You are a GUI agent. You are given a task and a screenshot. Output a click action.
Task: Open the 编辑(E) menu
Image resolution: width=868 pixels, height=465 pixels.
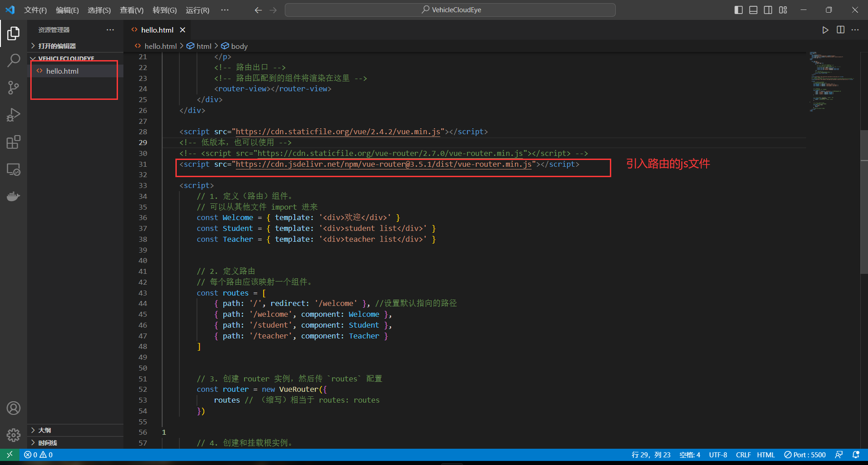tap(67, 10)
